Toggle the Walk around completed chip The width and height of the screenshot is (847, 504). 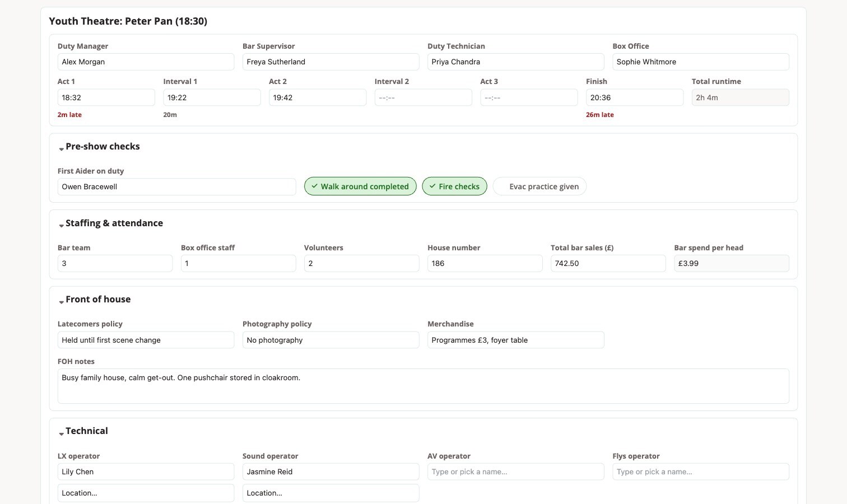pyautogui.click(x=360, y=186)
